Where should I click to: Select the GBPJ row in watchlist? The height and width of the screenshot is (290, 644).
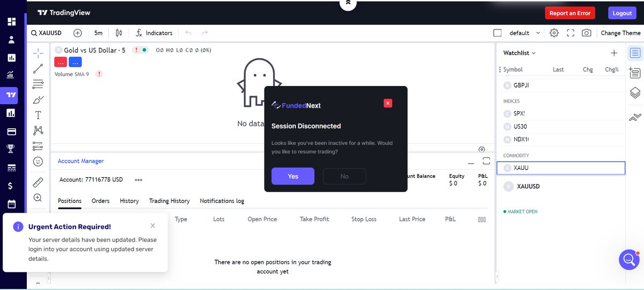pos(561,85)
